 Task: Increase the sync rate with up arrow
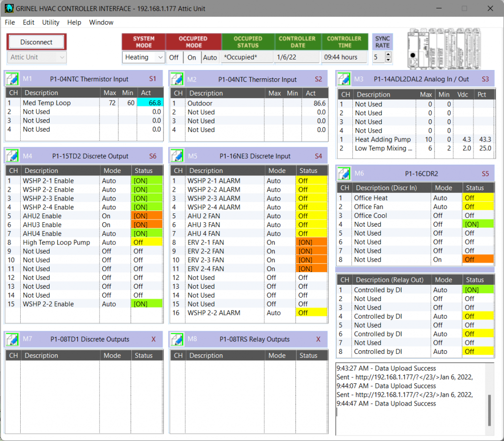click(x=389, y=55)
